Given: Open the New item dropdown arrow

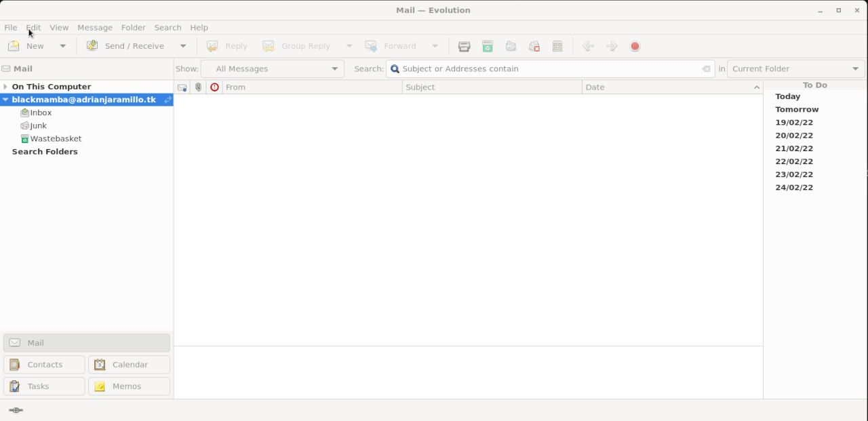Looking at the screenshot, I should point(63,46).
